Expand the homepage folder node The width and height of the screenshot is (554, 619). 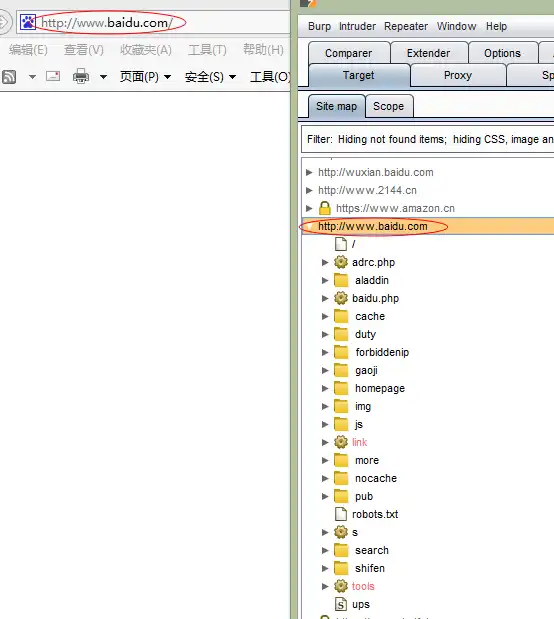click(325, 388)
